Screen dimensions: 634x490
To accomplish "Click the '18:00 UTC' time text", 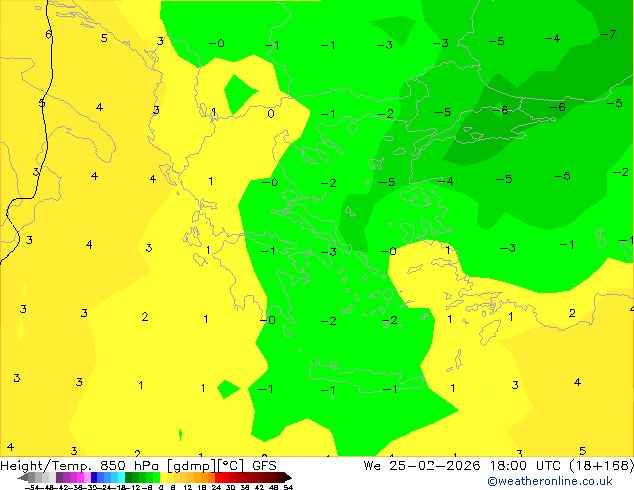I will pyautogui.click(x=525, y=465).
